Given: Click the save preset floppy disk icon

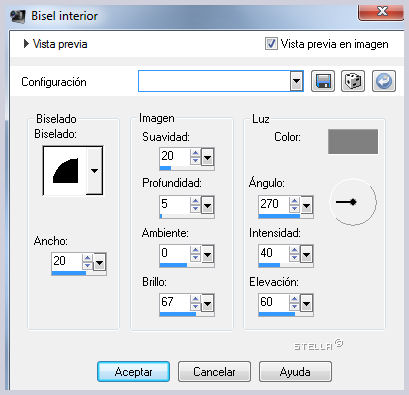Looking at the screenshot, I should 323,81.
